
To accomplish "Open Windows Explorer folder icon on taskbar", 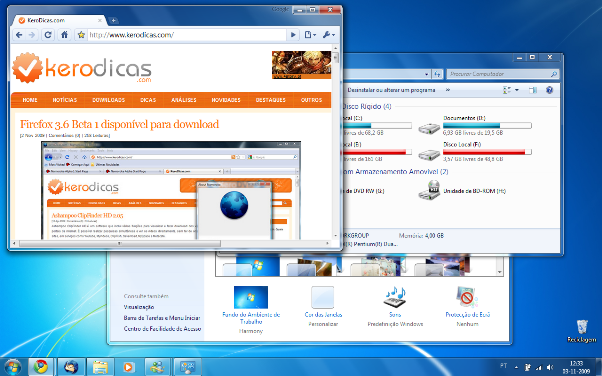I will pos(100,367).
